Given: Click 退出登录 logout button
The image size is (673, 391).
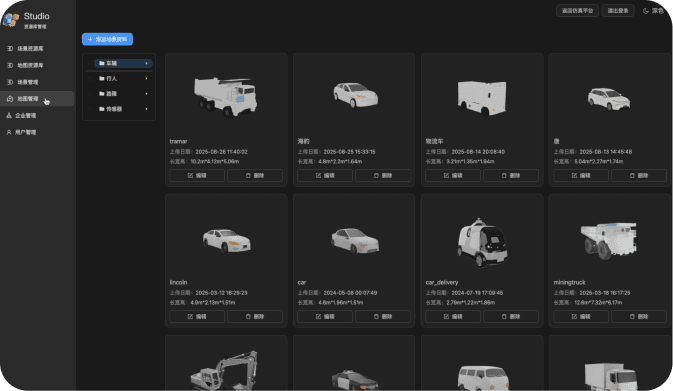Looking at the screenshot, I should pos(618,11).
